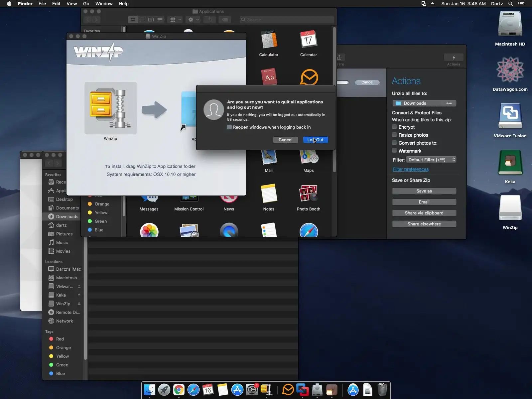
Task: Click Share via clipboard
Action: [x=424, y=213]
